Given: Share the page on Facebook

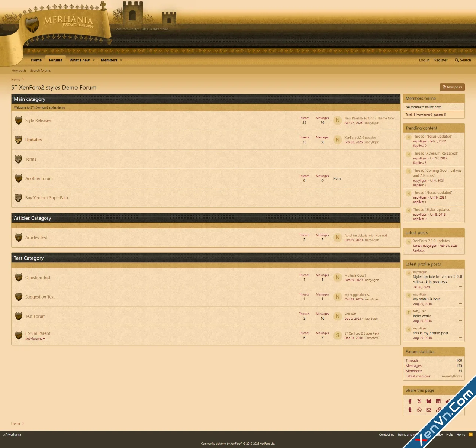Looking at the screenshot, I should (x=410, y=401).
